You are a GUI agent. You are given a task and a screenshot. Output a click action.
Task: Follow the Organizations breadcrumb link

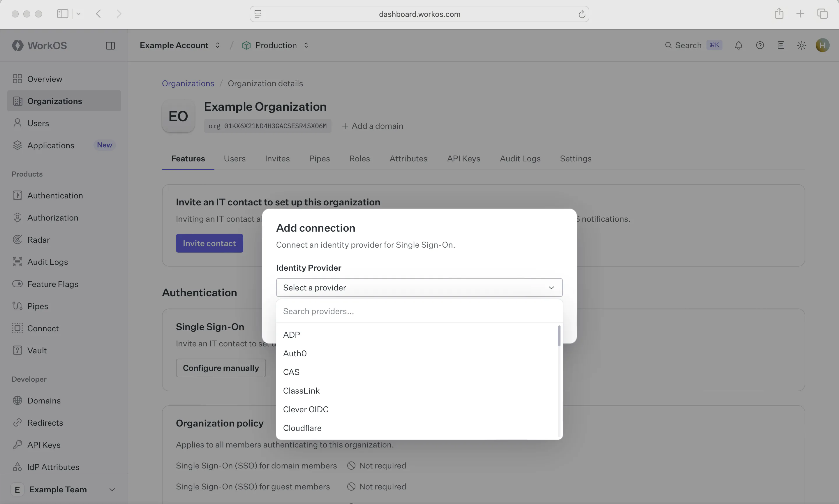coord(188,83)
